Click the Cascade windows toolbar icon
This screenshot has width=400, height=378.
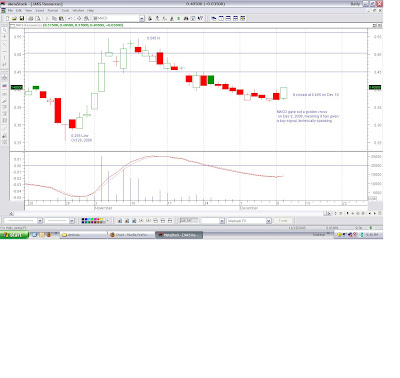214,18
